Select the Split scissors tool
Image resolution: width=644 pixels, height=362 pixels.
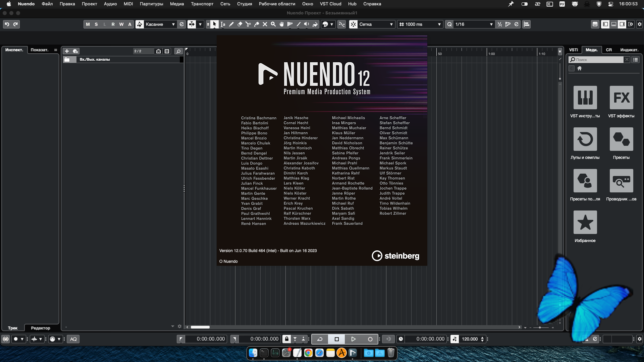point(248,24)
